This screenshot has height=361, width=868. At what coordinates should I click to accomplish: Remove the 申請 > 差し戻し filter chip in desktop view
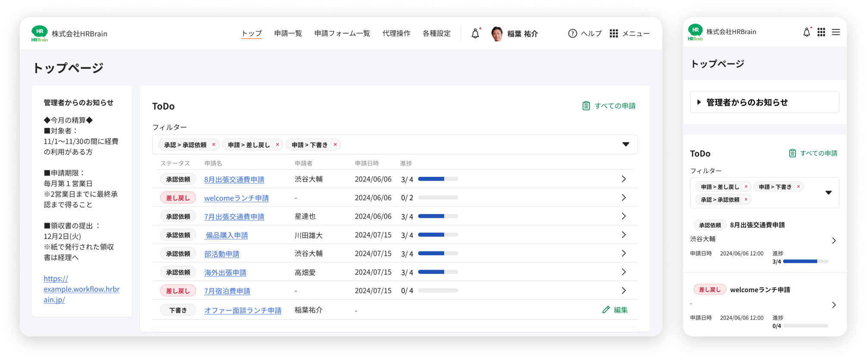277,144
